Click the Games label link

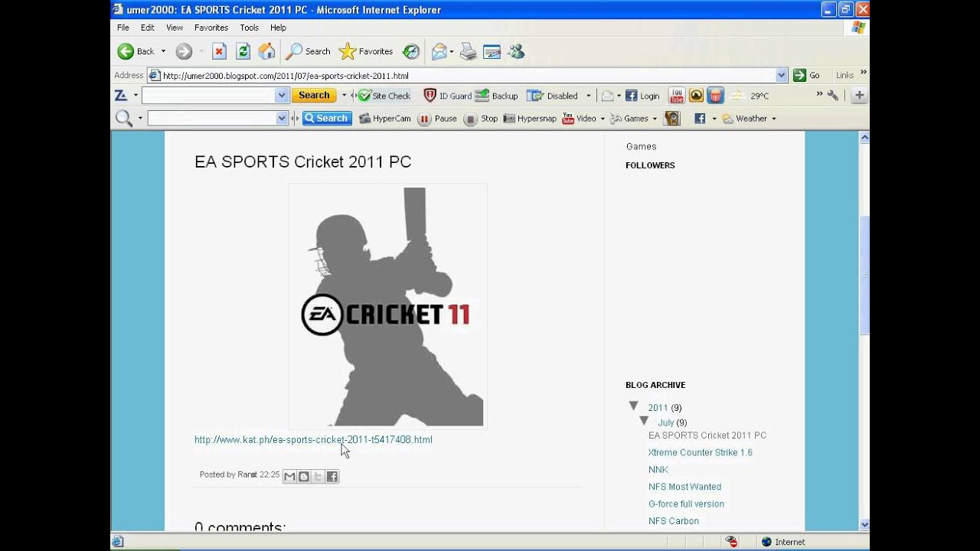click(641, 146)
